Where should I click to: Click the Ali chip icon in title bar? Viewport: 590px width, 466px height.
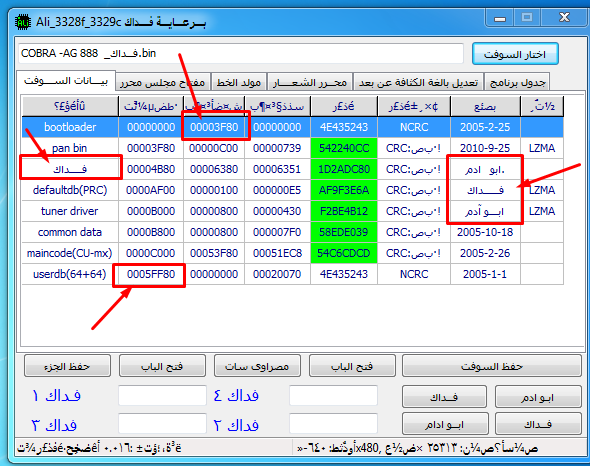pyautogui.click(x=23, y=23)
